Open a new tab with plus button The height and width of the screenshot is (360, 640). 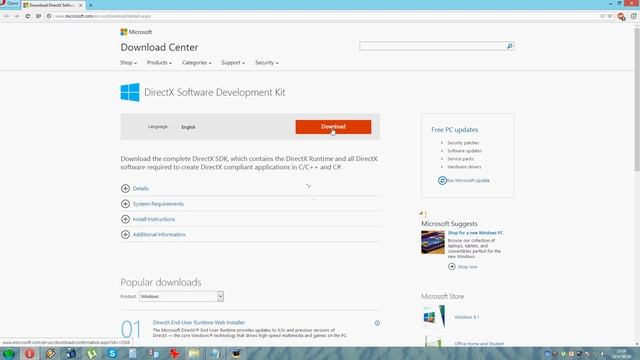coord(90,5)
